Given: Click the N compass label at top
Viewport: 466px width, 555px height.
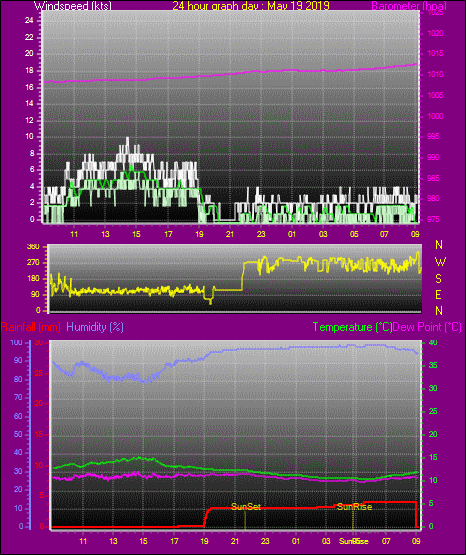Looking at the screenshot, I should [x=439, y=245].
